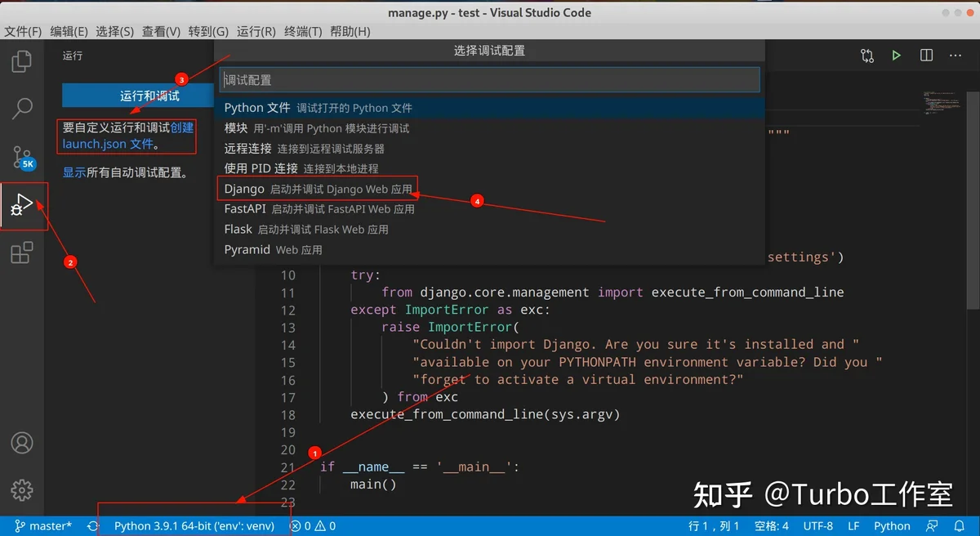
Task: Change language mode Python in status bar
Action: point(892,526)
